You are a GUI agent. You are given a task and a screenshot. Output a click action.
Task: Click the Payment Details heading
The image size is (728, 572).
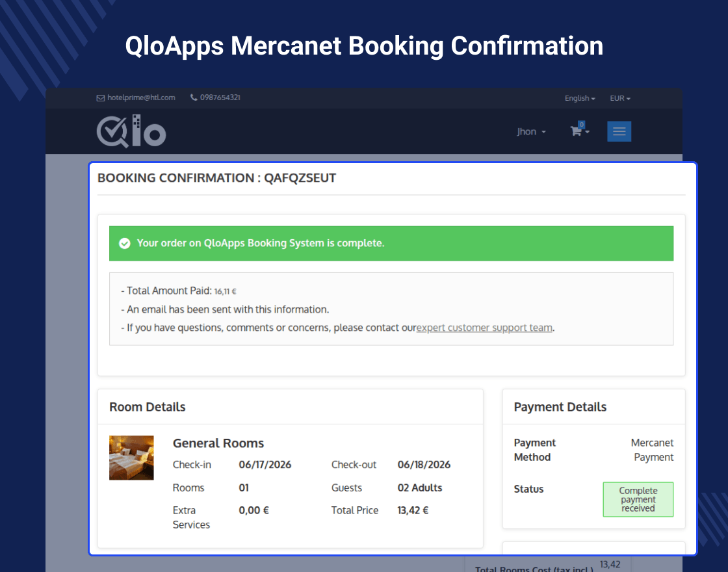point(560,407)
